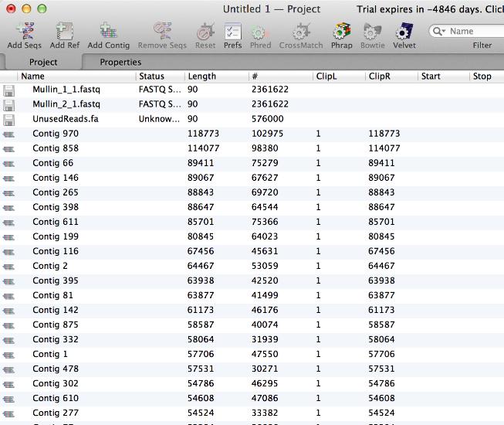Click the contig icon for Contig 398
The image size is (504, 425).
coord(9,208)
